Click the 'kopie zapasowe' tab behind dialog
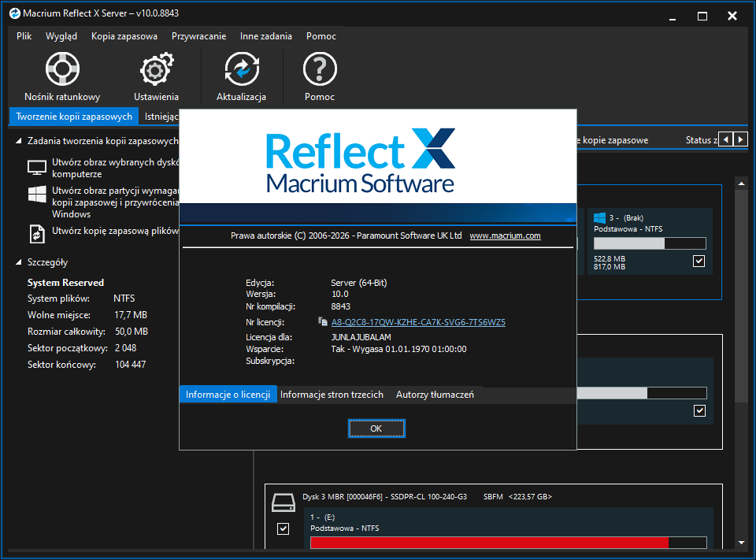The width and height of the screenshot is (756, 560). [x=613, y=140]
